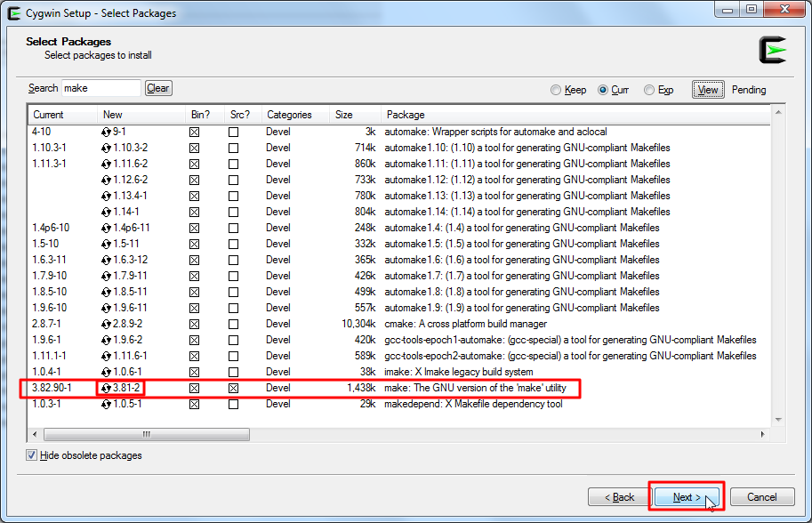Select the Keep radio button
This screenshot has height=523, width=812.
(x=556, y=90)
